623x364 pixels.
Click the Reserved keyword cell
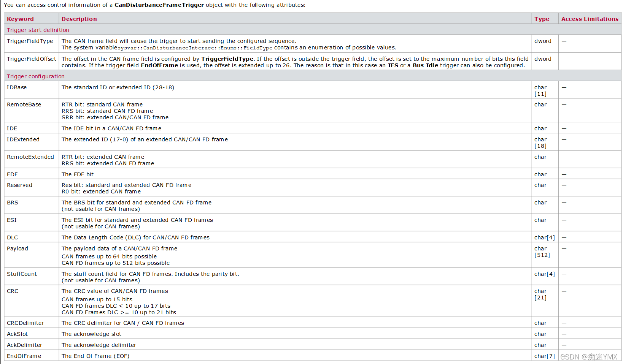click(x=32, y=188)
